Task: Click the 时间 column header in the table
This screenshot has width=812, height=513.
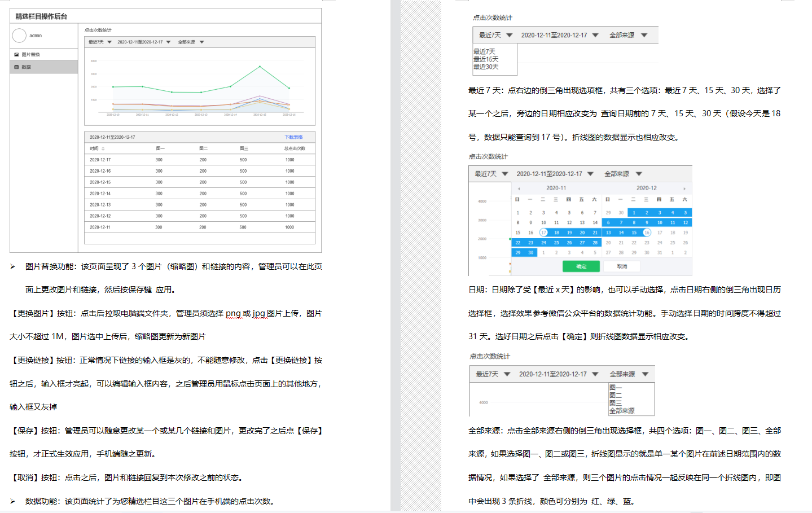Action: click(x=94, y=148)
